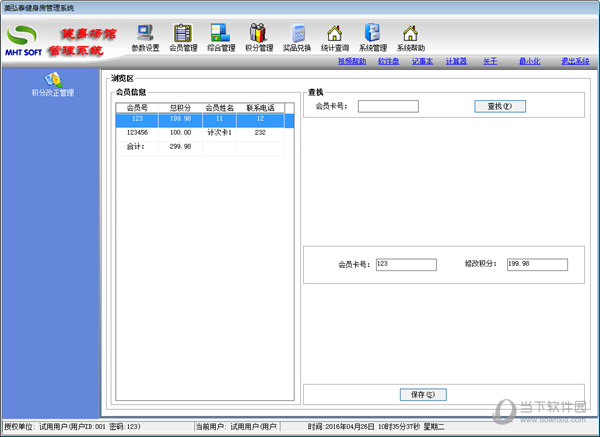Screen dimensions: 600x437
Task: Focus the search 会员卡号 input field
Action: 388,106
